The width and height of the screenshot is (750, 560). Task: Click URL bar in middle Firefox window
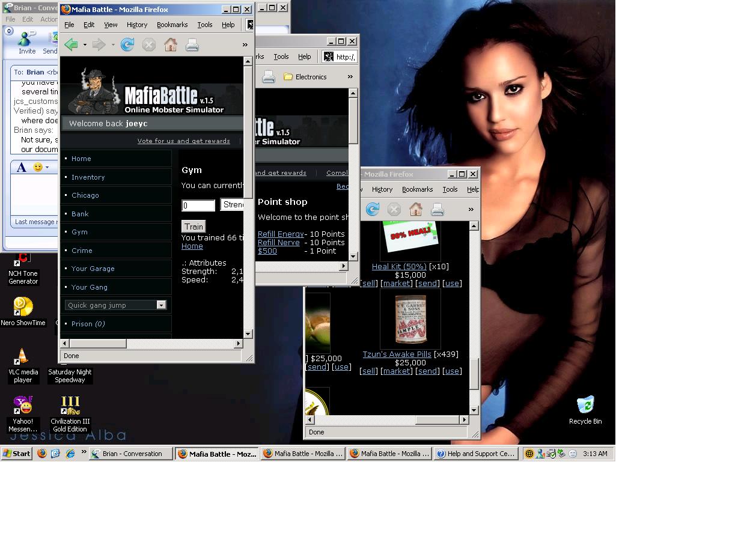[340, 56]
